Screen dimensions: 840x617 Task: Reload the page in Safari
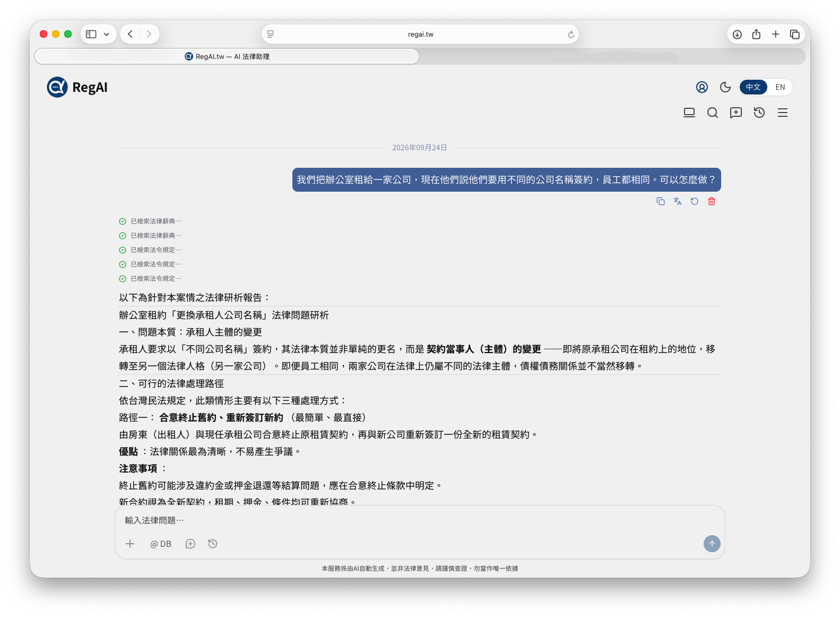pos(570,35)
